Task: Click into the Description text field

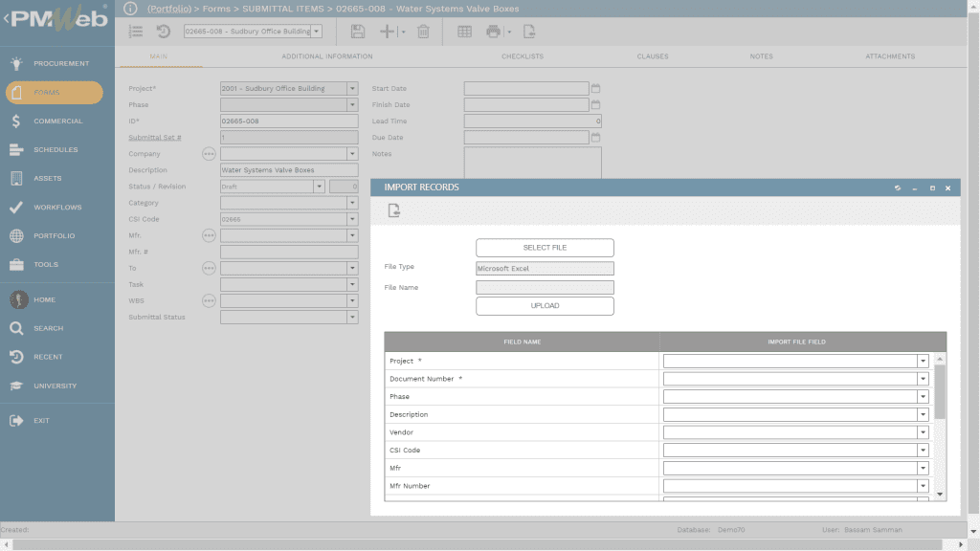Action: 289,170
